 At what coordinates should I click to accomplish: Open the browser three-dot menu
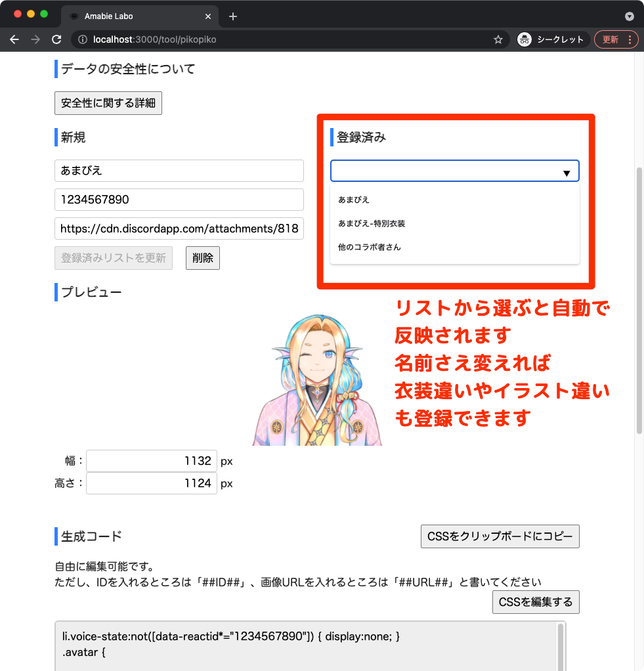630,39
